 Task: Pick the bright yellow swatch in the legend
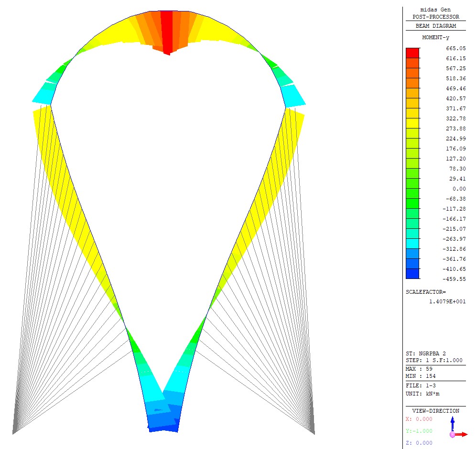tap(412, 123)
